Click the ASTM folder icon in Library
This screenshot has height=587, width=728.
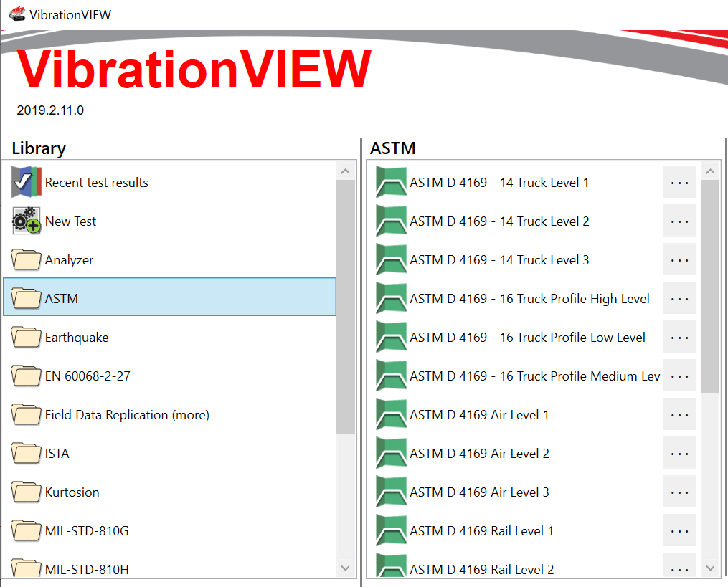tap(27, 298)
